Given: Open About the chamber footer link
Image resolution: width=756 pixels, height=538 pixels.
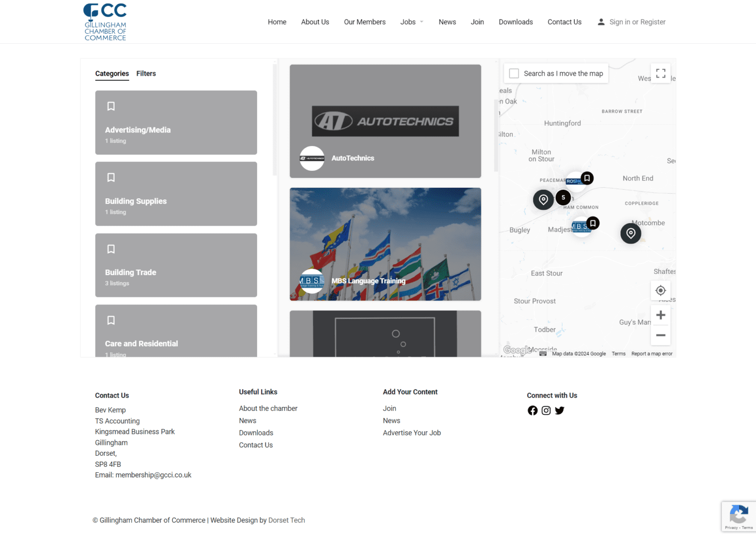Looking at the screenshot, I should (x=268, y=408).
